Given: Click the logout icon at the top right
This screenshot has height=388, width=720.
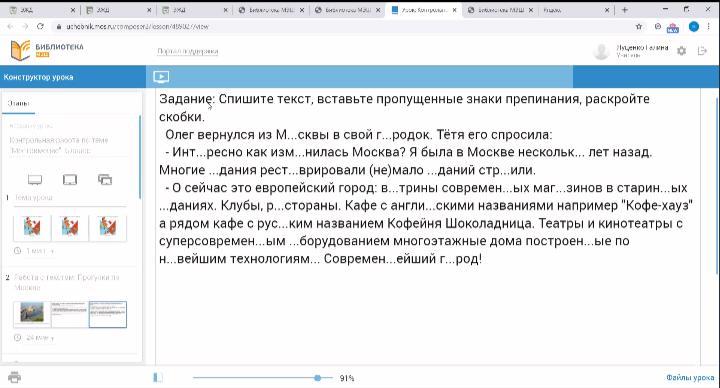Looking at the screenshot, I should coord(702,51).
